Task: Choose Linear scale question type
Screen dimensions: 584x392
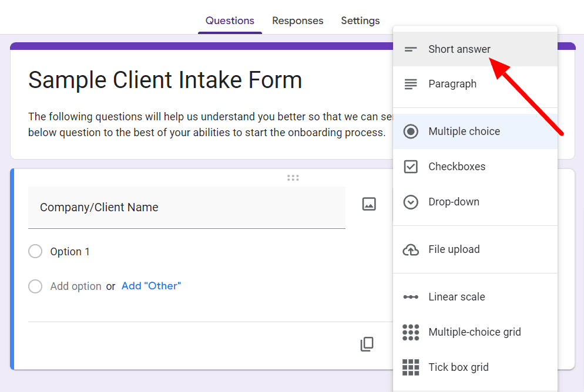Action: tap(475, 297)
